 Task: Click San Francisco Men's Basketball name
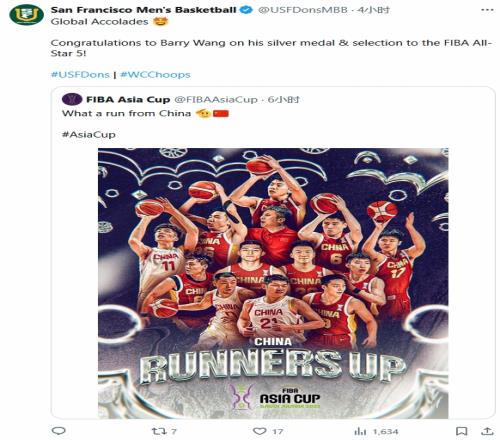[x=144, y=10]
